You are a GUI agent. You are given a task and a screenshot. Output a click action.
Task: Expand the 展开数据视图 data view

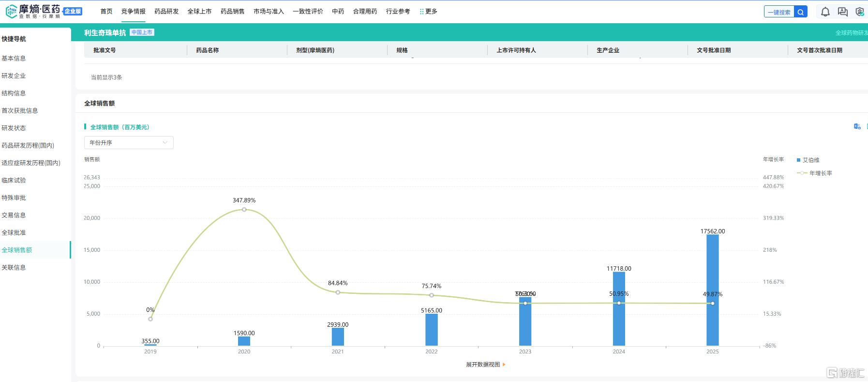click(485, 365)
